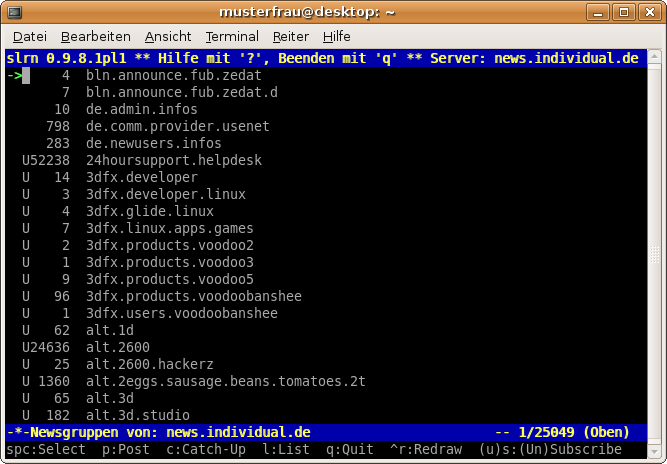Open the Ansicht menu
667x464 pixels.
coord(167,36)
